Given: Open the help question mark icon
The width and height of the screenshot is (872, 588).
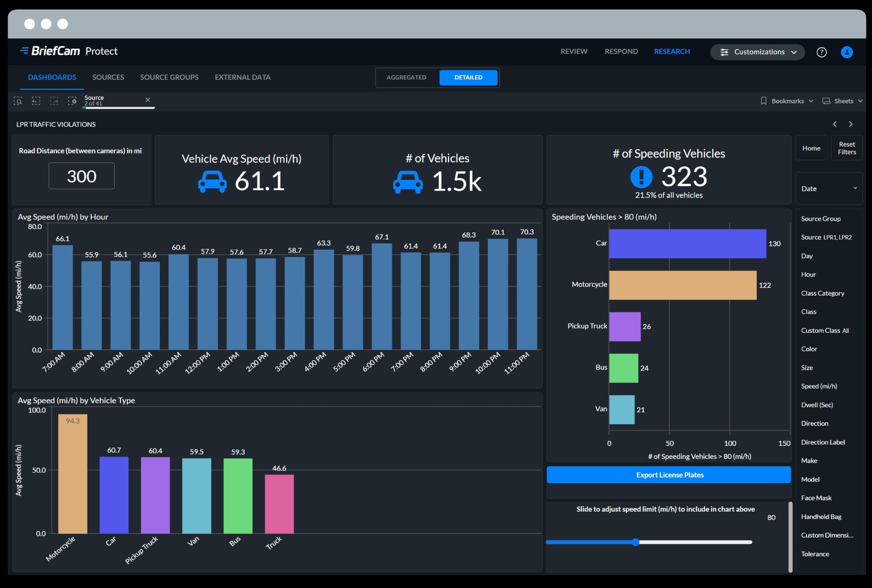Looking at the screenshot, I should pyautogui.click(x=821, y=52).
